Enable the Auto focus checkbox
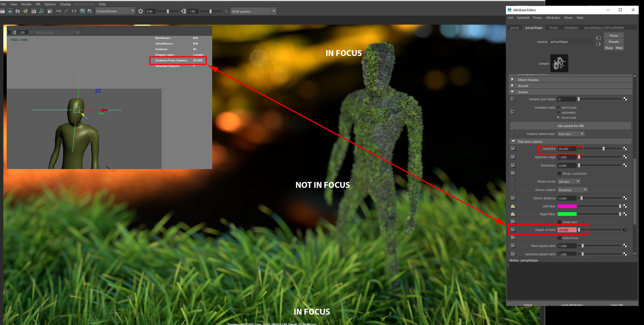The image size is (644, 325). click(559, 238)
